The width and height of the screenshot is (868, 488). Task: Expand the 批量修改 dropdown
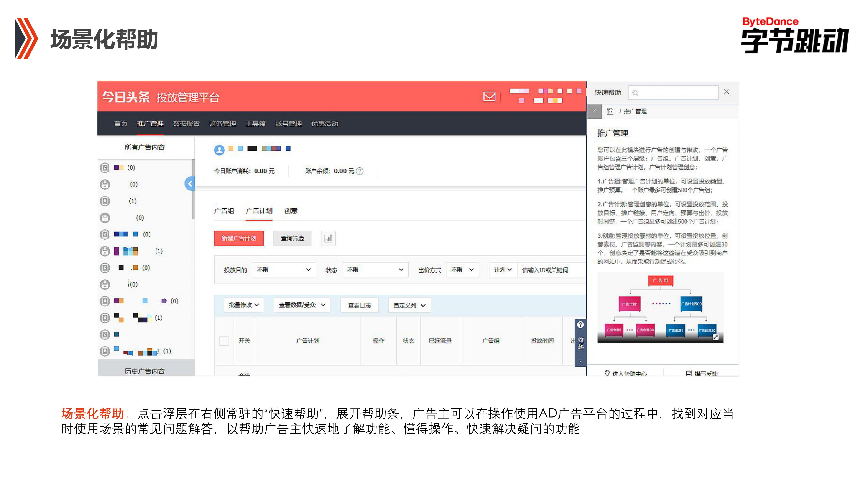[x=244, y=305]
